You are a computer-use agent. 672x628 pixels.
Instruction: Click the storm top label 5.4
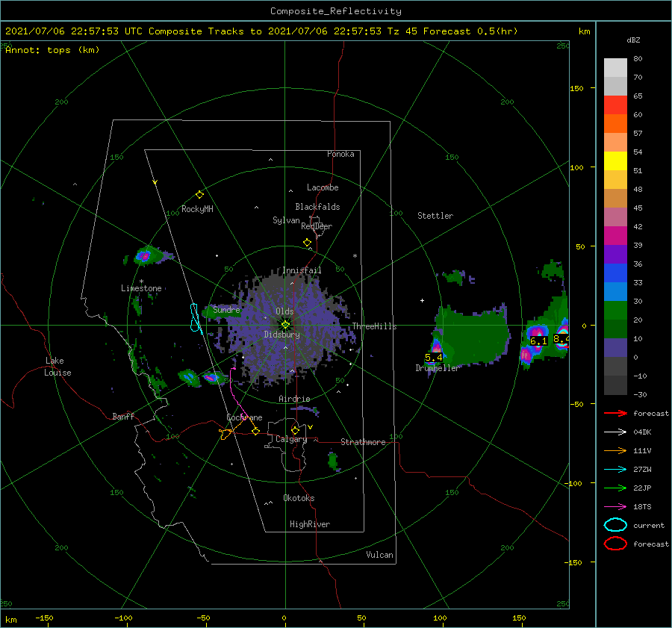click(x=433, y=358)
